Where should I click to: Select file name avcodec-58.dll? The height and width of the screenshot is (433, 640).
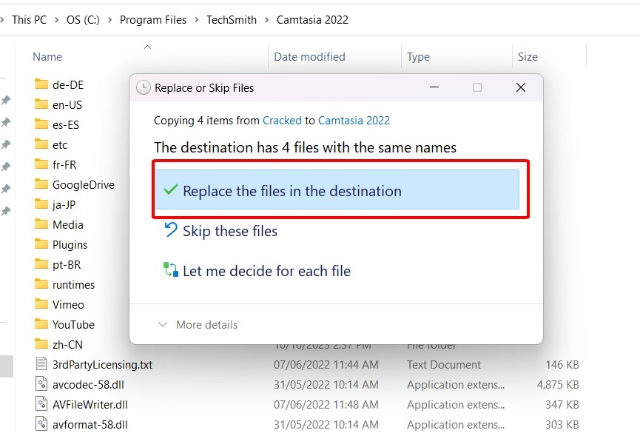pos(88,384)
